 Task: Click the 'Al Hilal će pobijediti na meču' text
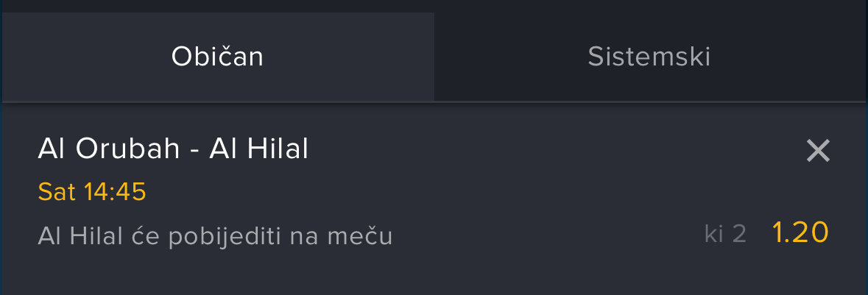[215, 236]
